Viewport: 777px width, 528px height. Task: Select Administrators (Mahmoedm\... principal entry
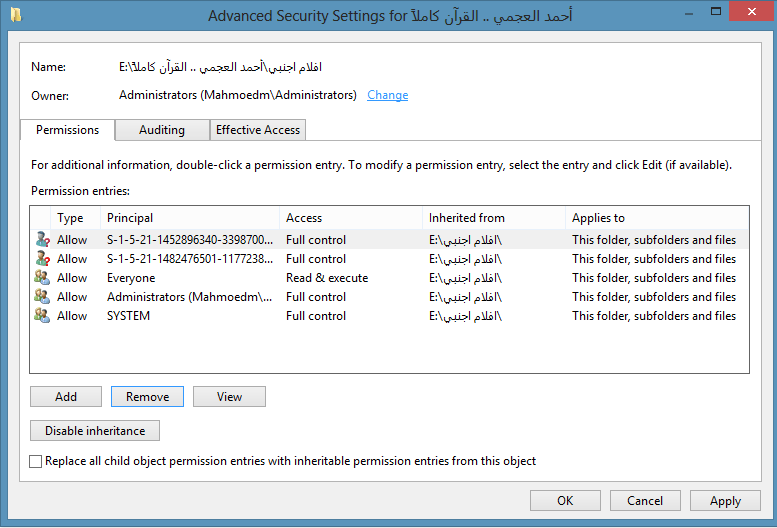click(x=189, y=297)
